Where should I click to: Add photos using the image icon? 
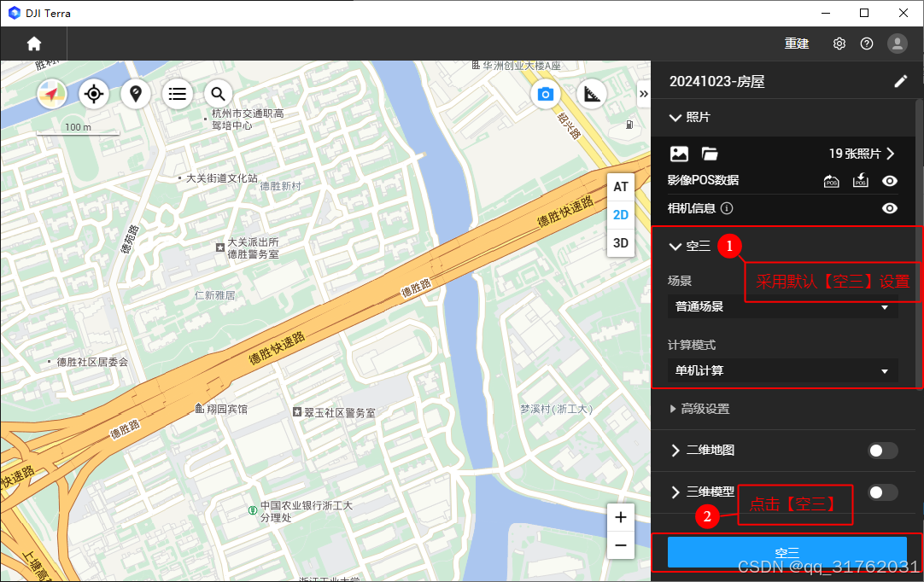(680, 154)
